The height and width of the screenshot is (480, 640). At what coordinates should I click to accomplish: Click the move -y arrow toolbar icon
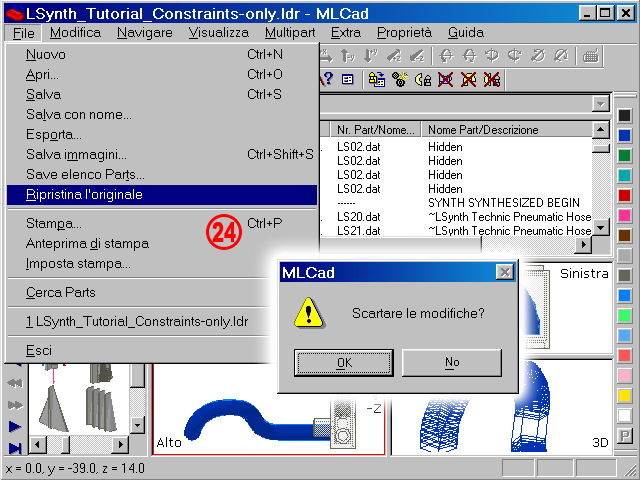pyautogui.click(x=347, y=56)
